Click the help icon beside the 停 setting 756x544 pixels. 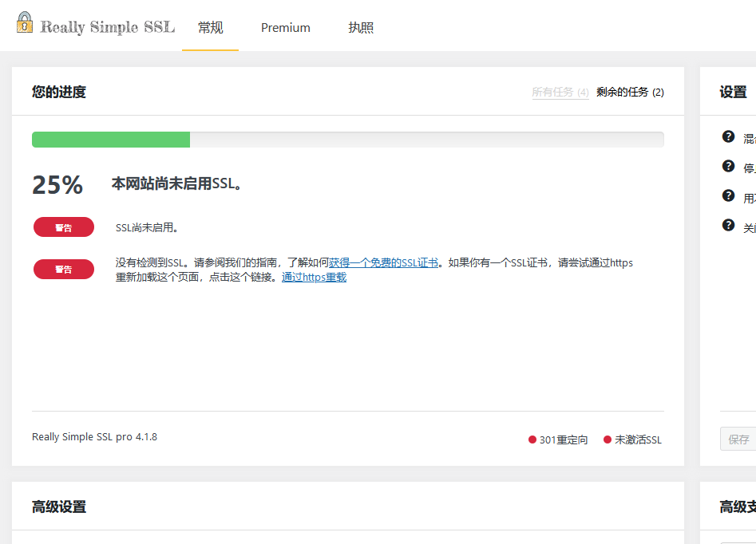click(728, 166)
